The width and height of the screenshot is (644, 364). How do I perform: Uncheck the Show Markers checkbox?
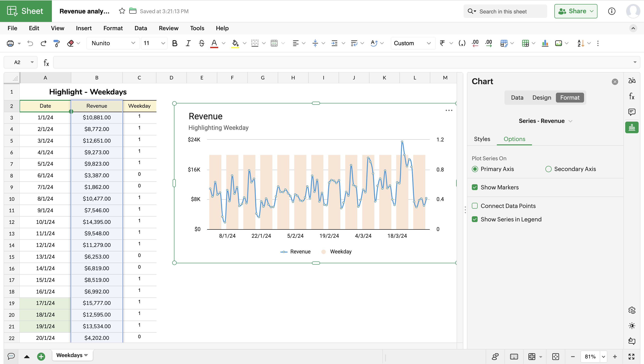[x=475, y=187]
